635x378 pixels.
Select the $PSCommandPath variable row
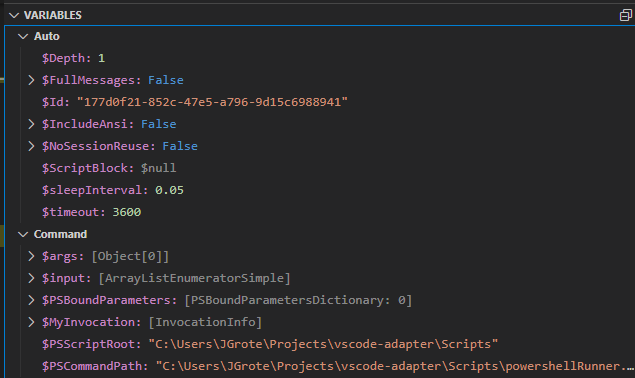pos(320,366)
